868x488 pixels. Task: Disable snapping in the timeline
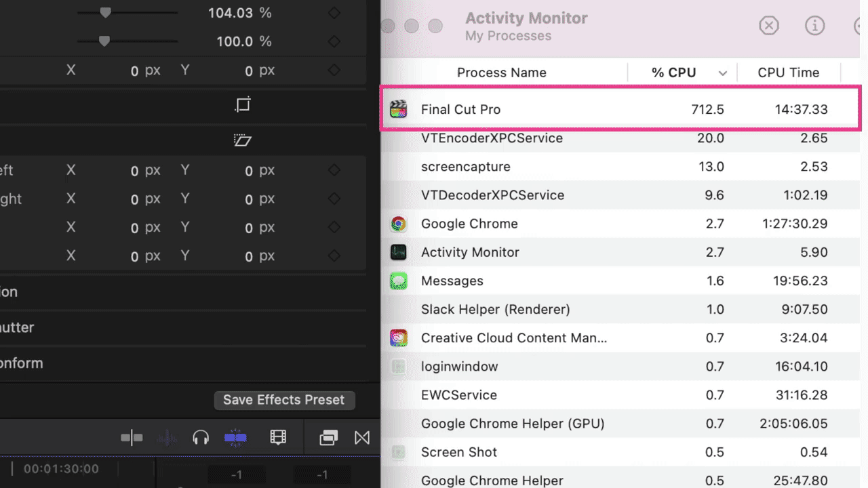[x=235, y=438]
